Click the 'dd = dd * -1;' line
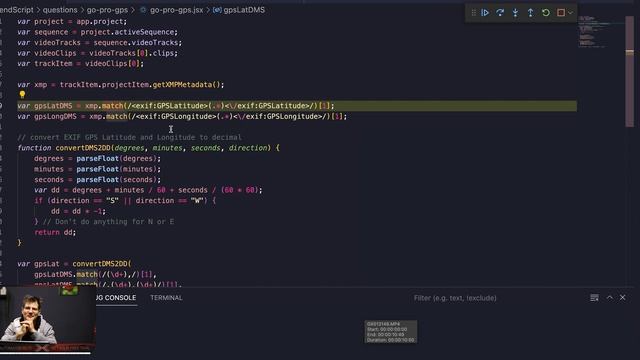640x360 pixels. click(78, 211)
